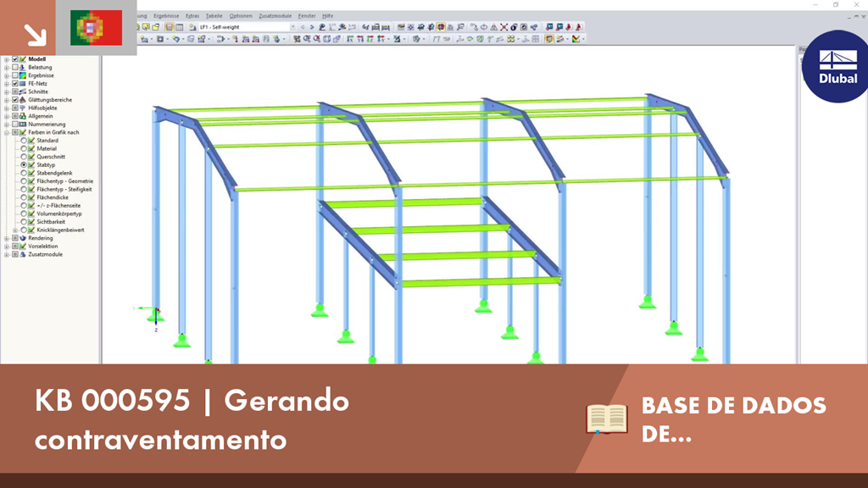Click the black circular icon in upper toolbar

pos(514,27)
